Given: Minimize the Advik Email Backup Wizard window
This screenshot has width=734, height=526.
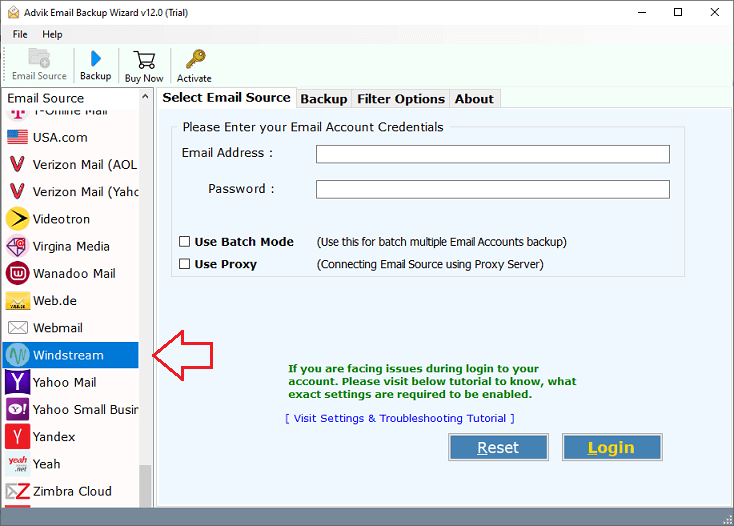Looking at the screenshot, I should point(642,12).
